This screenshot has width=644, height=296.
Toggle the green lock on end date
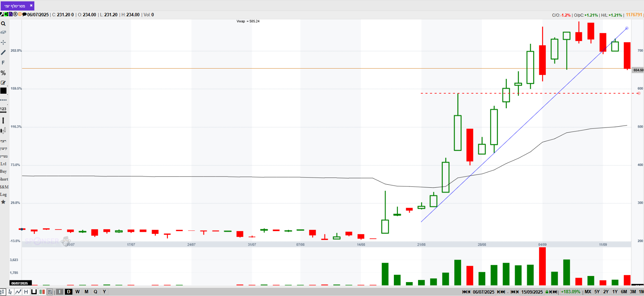point(547,292)
